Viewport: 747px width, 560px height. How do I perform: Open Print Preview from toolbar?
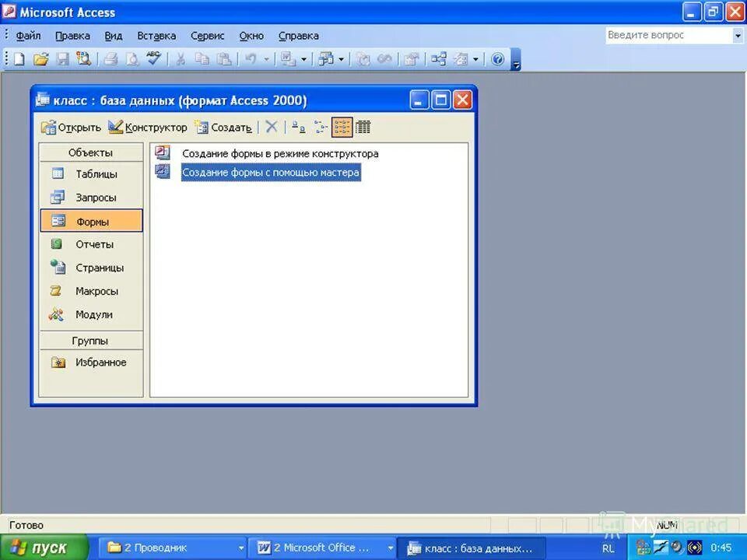[132, 59]
